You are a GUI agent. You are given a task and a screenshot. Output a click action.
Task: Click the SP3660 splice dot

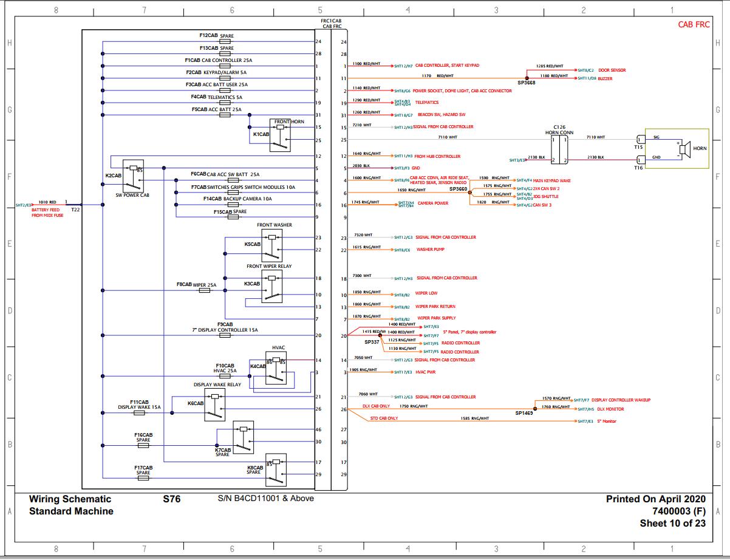point(469,193)
